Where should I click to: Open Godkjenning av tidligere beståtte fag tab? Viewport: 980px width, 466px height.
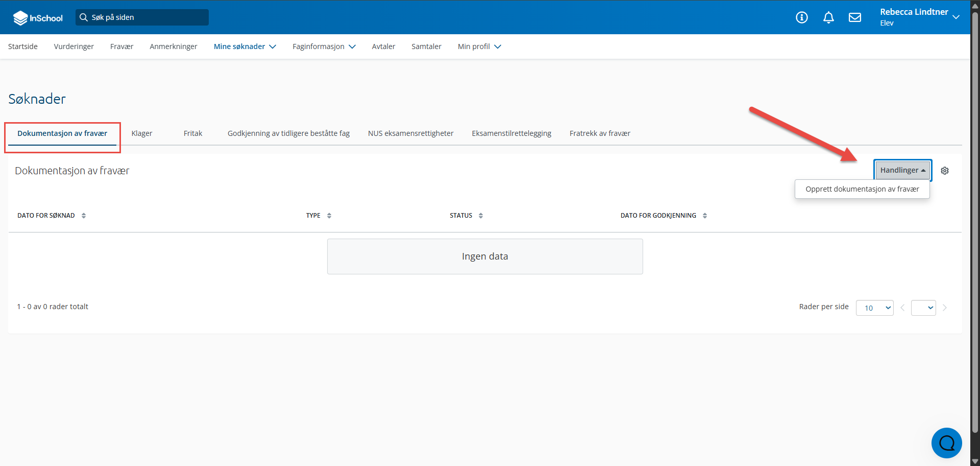click(289, 133)
